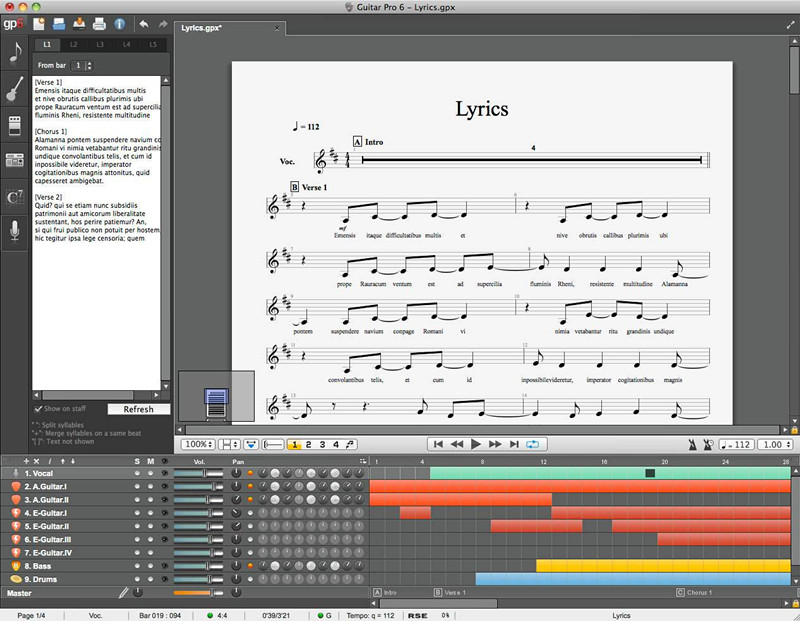This screenshot has height=621, width=800.
Task: Click the metronome icon near the tempo display
Action: click(694, 444)
